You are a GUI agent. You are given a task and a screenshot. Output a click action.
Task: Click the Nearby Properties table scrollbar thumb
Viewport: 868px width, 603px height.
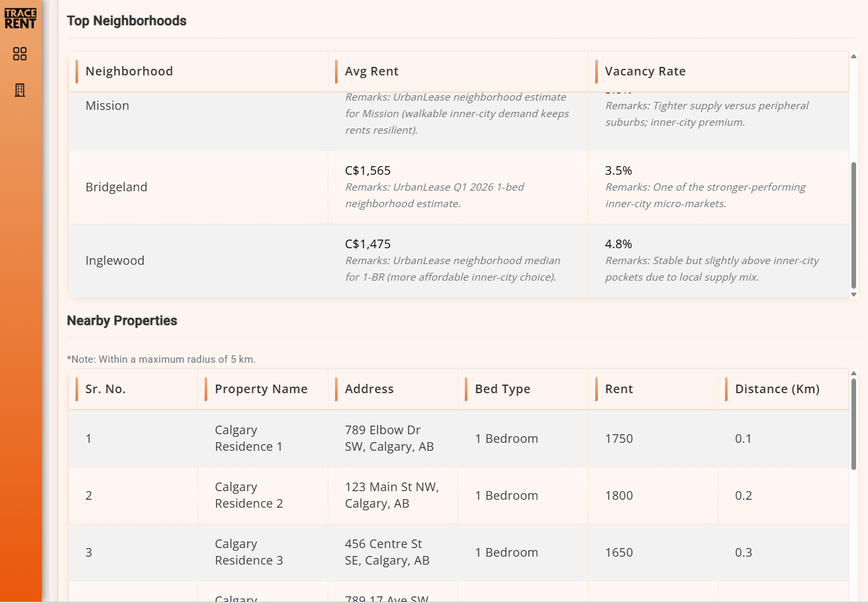click(853, 424)
